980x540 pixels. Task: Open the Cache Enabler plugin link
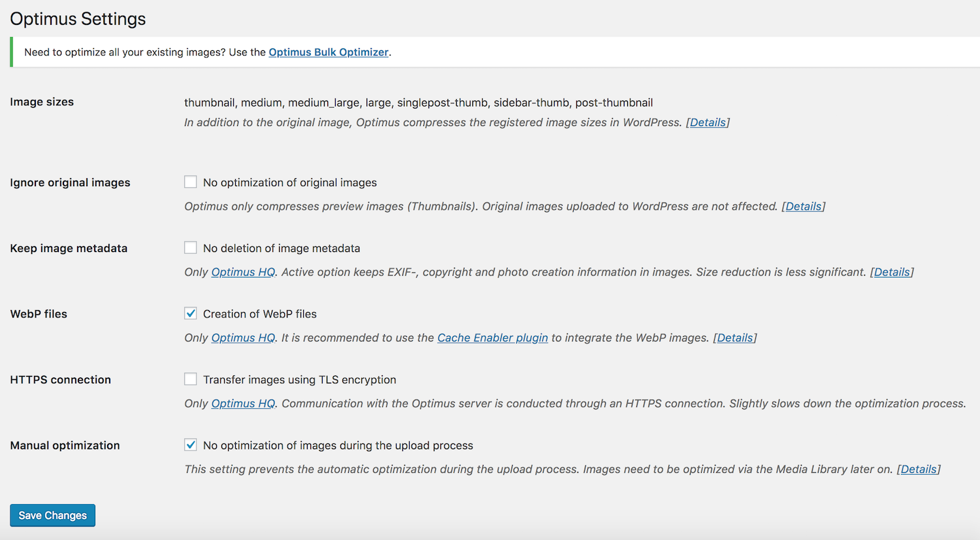click(493, 338)
